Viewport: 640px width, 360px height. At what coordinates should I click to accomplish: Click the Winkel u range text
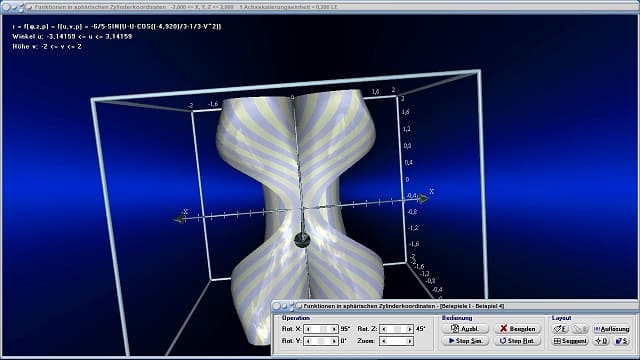point(72,36)
